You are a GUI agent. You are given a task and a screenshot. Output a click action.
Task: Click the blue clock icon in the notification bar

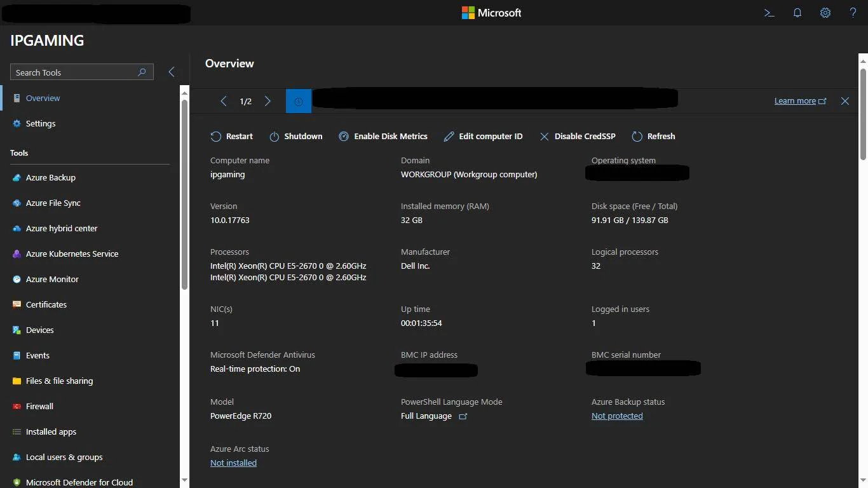tap(299, 101)
